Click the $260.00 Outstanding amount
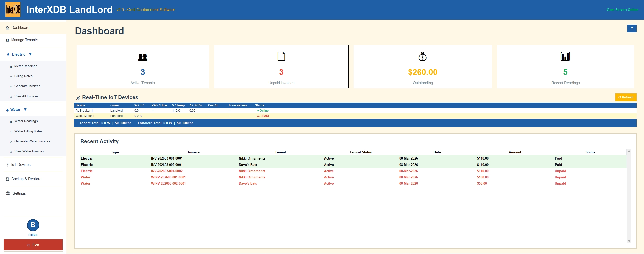Viewport: 644px width, 254px height. [x=423, y=72]
